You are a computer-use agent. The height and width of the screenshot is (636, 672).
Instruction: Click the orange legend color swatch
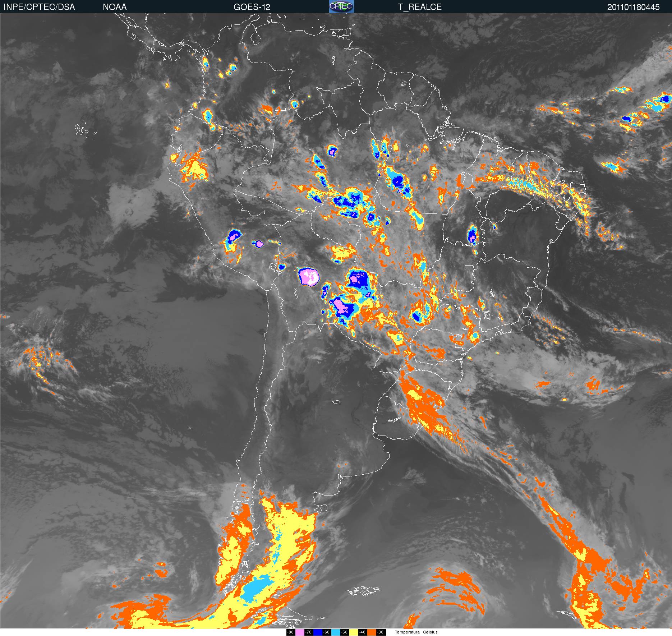tap(372, 632)
